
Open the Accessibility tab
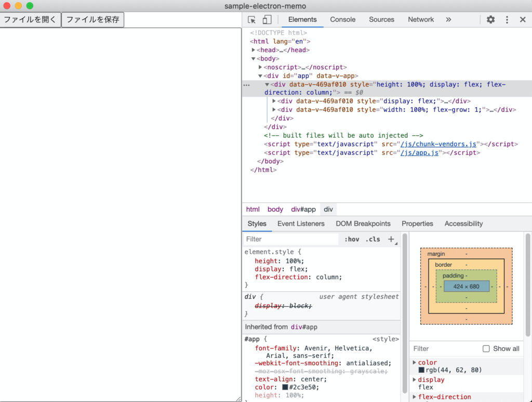[463, 224]
